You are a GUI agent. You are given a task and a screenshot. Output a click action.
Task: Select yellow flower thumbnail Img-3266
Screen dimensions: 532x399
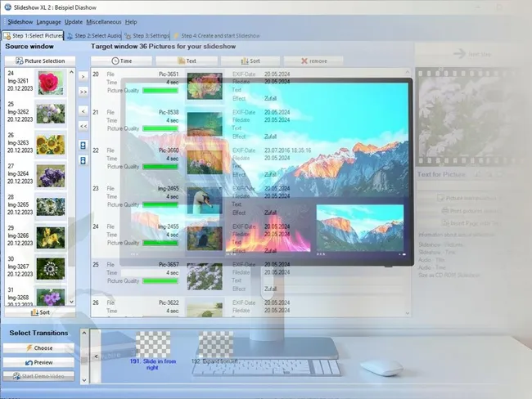click(51, 238)
